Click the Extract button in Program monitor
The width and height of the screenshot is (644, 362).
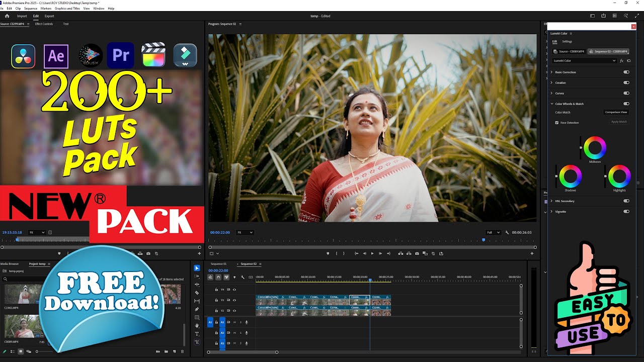click(x=409, y=253)
